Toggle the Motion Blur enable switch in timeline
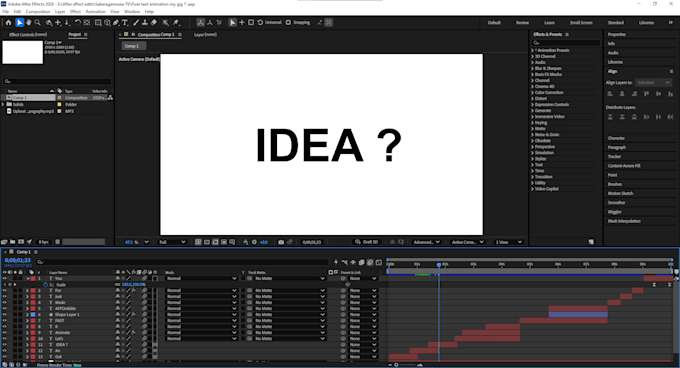Viewport: 680px width, 368px height. [x=370, y=262]
